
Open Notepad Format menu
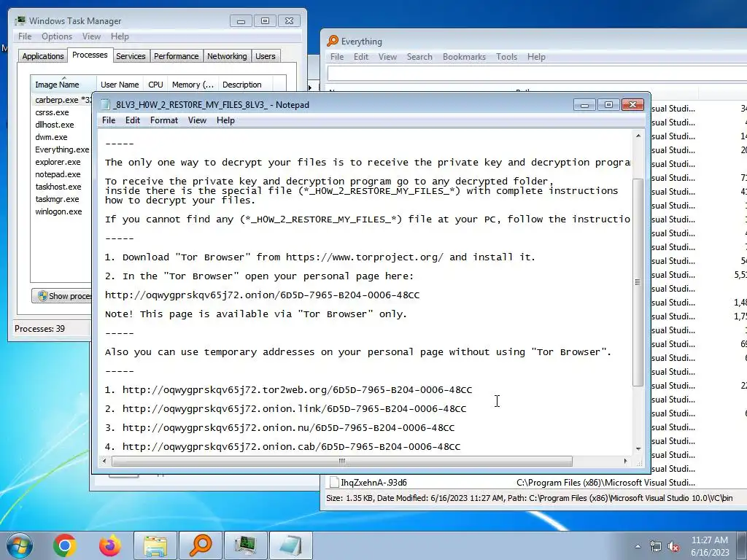coord(164,120)
